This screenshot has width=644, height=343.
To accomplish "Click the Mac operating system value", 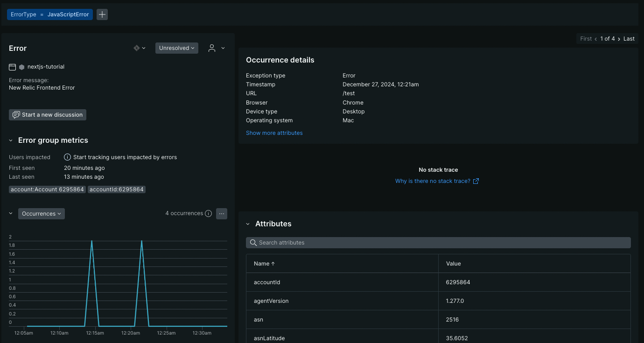I will point(348,120).
